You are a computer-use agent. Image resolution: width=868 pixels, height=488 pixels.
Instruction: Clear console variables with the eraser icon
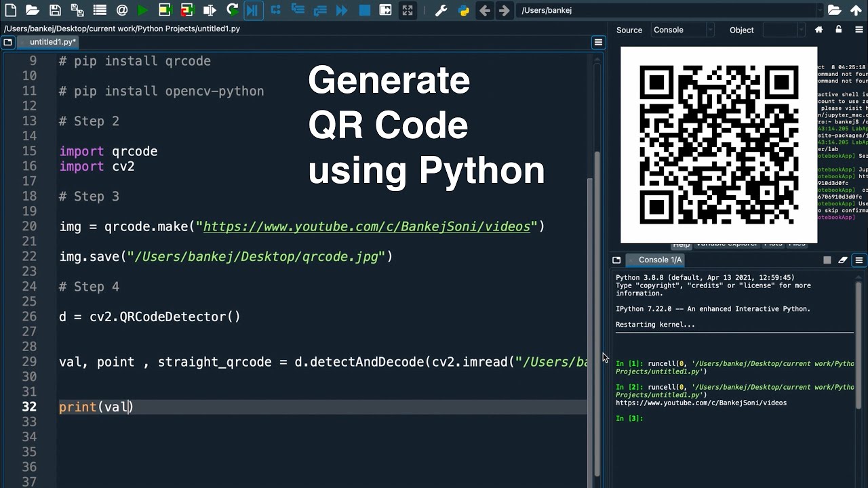tap(843, 260)
